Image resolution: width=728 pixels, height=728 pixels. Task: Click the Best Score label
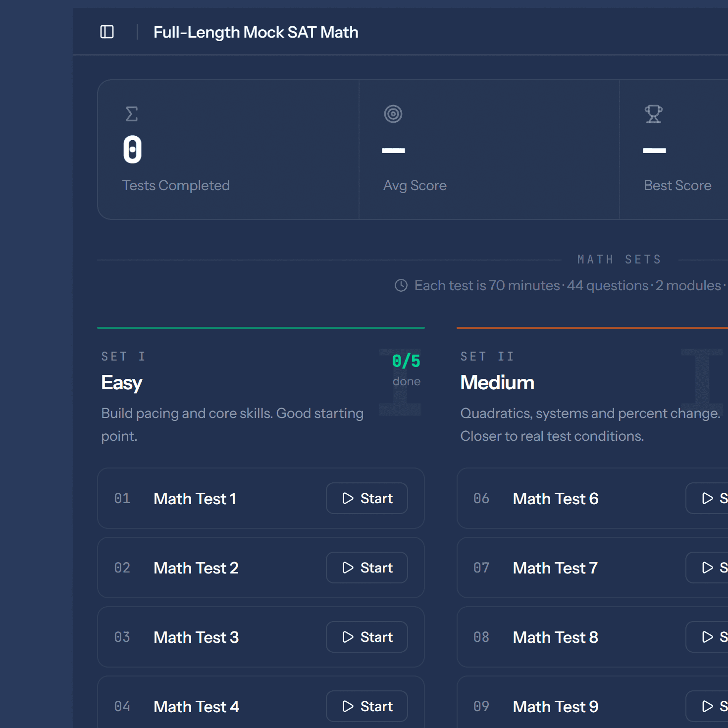(677, 185)
